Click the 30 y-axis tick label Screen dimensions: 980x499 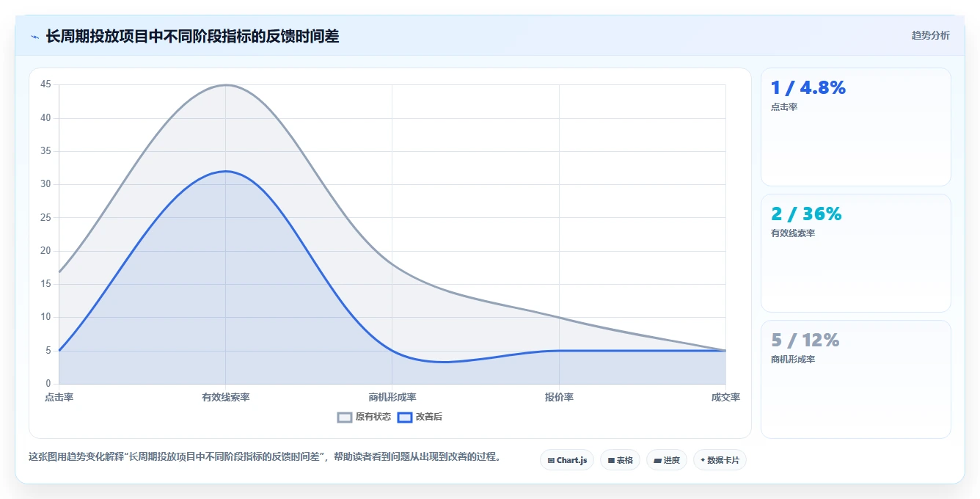[x=45, y=184]
